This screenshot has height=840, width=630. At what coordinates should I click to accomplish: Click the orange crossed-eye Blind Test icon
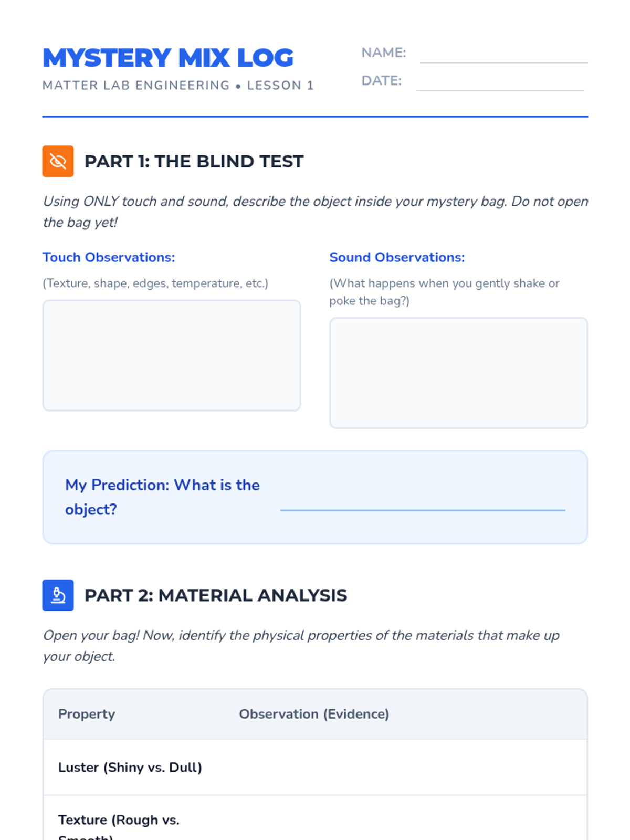[x=58, y=161]
